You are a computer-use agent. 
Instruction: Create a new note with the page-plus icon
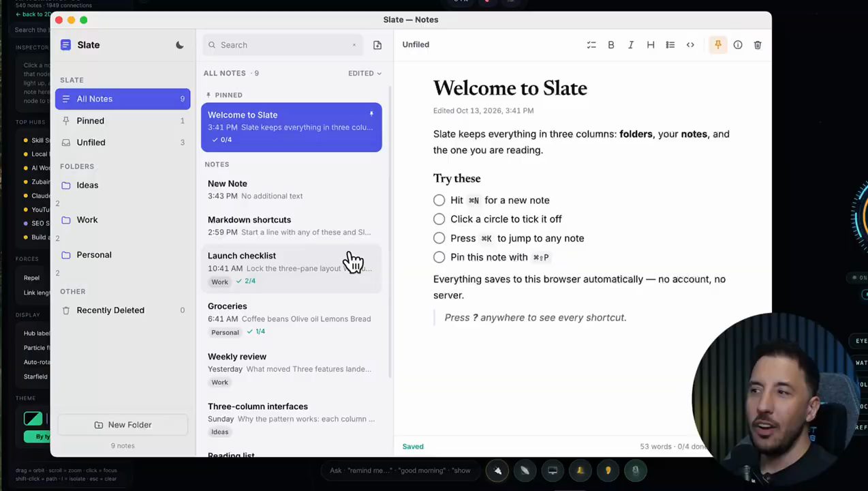377,45
